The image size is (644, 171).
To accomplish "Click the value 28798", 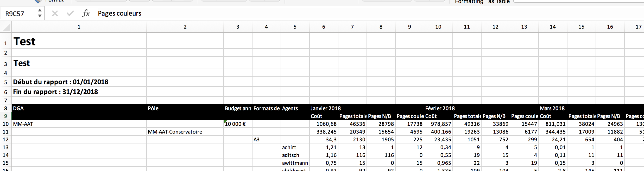I will (381, 124).
